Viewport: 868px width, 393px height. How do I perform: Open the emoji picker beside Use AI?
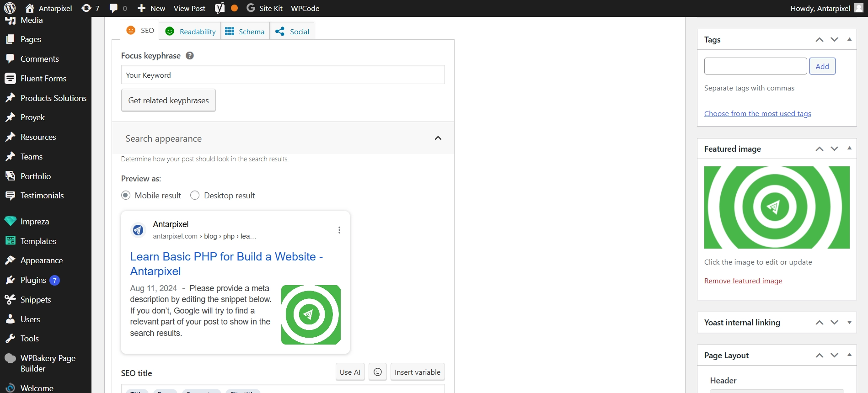click(x=378, y=372)
